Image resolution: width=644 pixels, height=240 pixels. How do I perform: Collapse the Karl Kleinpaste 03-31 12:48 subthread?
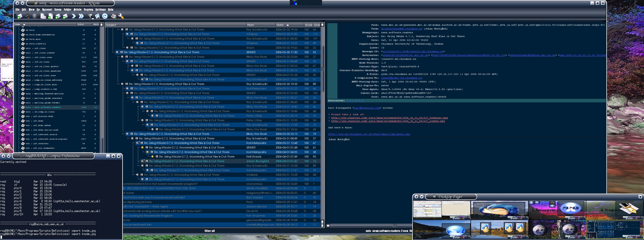pyautogui.click(x=133, y=143)
